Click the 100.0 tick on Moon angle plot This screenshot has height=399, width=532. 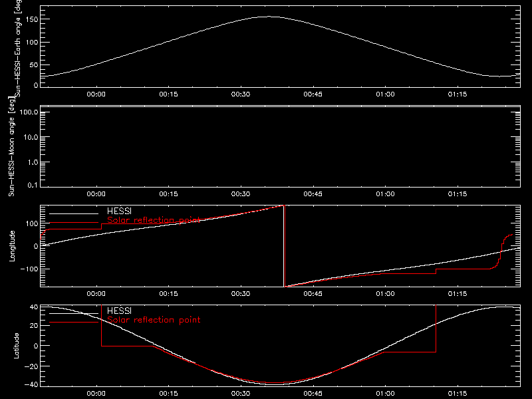[29, 112]
